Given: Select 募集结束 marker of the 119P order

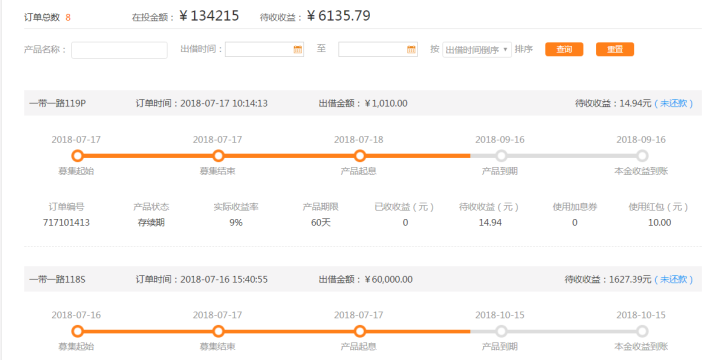Looking at the screenshot, I should click(x=219, y=156).
